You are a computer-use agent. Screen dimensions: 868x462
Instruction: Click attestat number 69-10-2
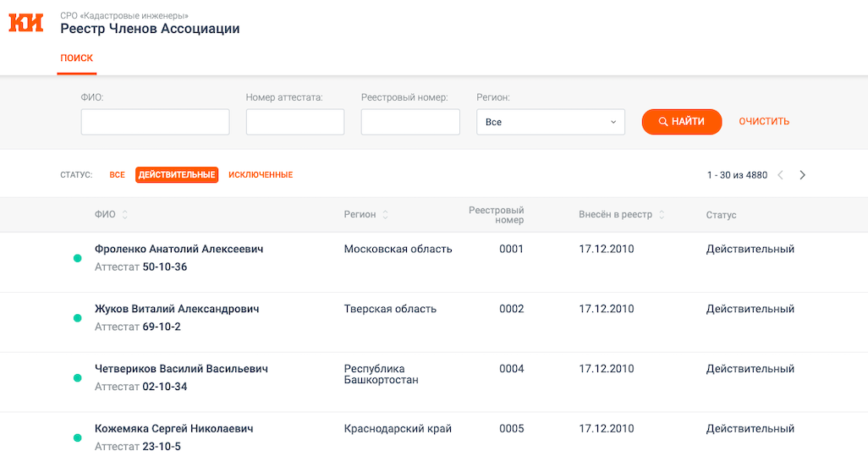pyautogui.click(x=162, y=327)
